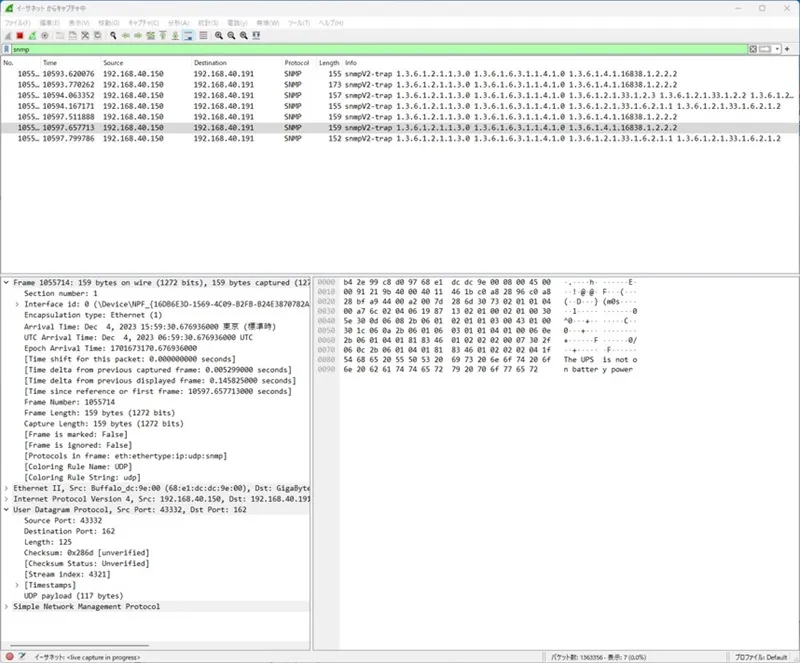Expand the Ethernet II tree item
800x663 pixels.
(6, 488)
